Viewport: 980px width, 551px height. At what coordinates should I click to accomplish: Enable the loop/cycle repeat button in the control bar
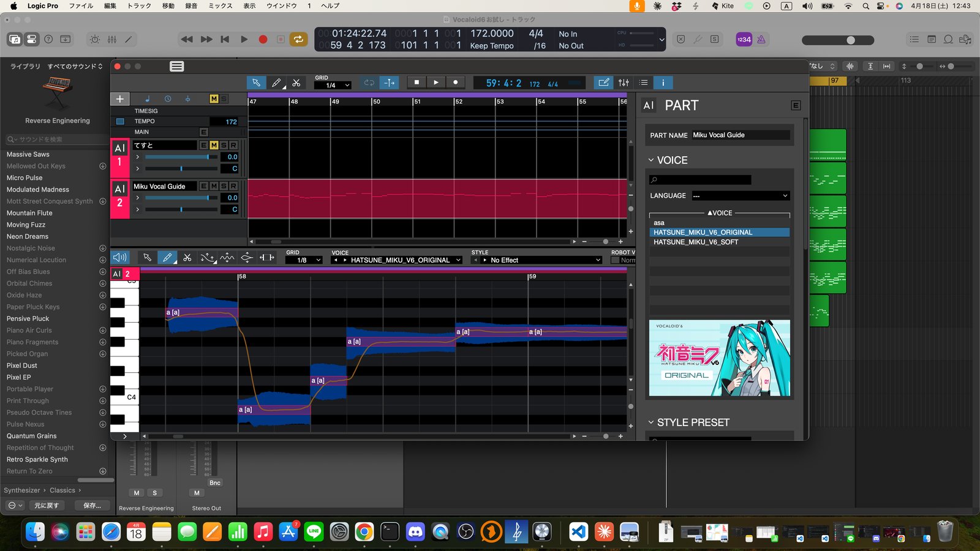click(298, 39)
